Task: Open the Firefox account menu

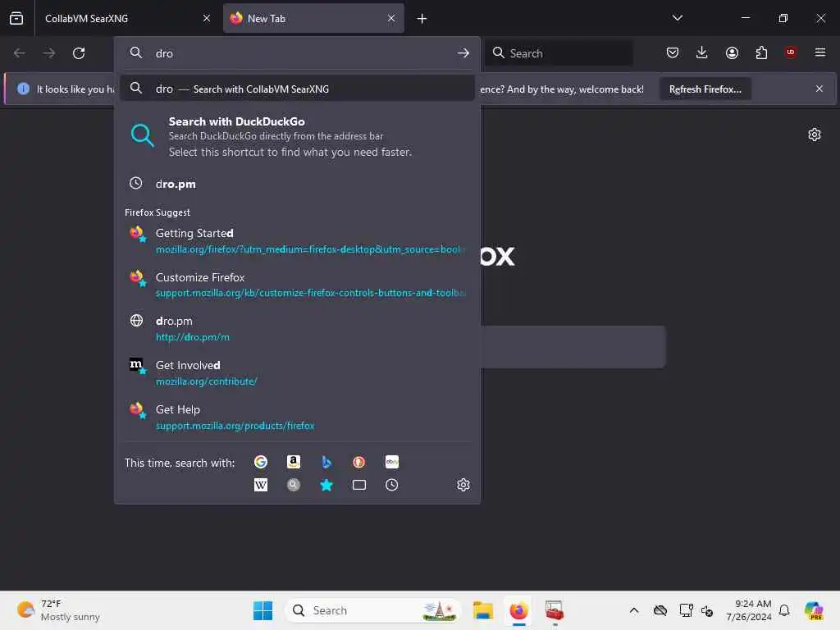Action: point(732,52)
